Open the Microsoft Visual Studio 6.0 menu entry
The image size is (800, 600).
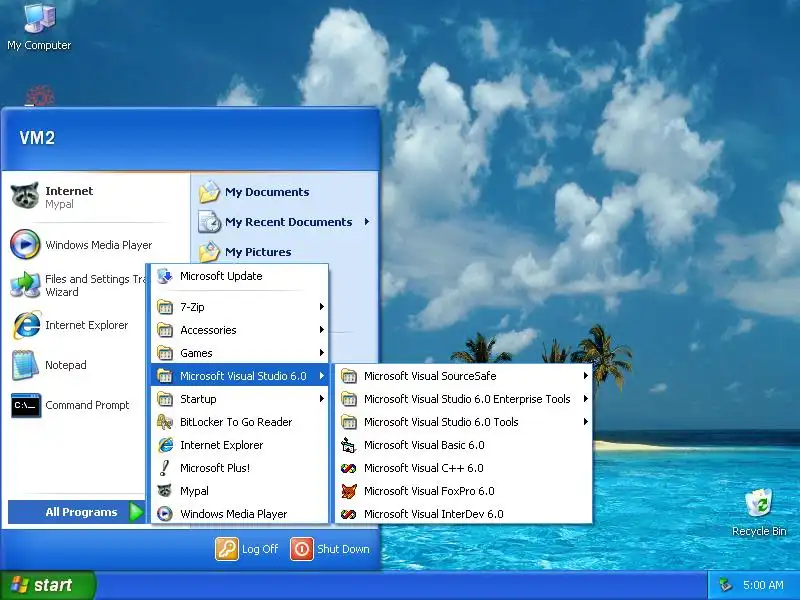[x=239, y=376]
